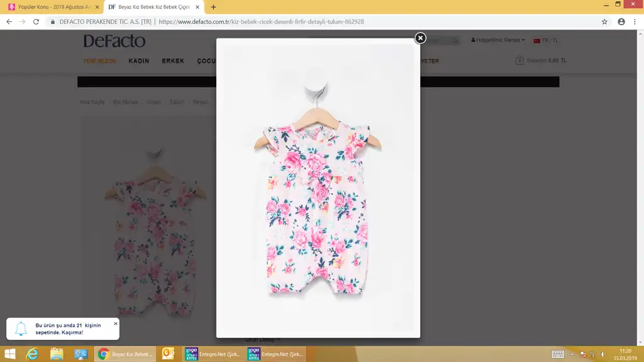Click the volume speaker tray icon

[603, 354]
